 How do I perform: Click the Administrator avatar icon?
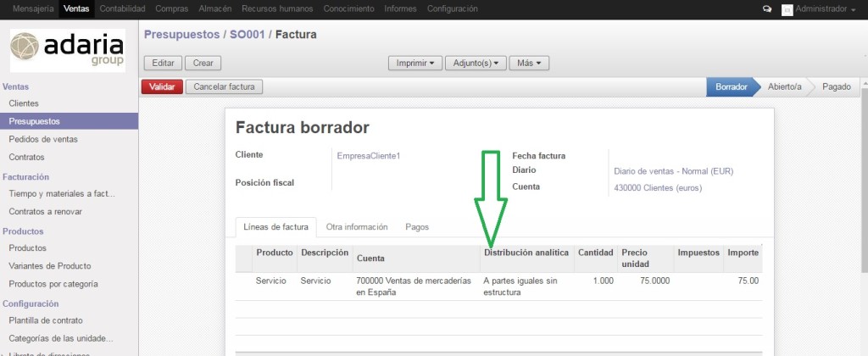[787, 9]
